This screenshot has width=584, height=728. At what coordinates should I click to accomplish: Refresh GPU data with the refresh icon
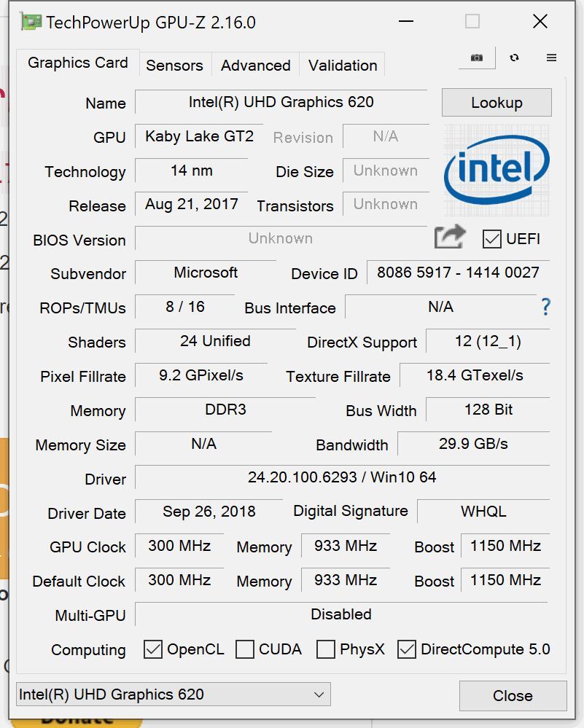(515, 56)
